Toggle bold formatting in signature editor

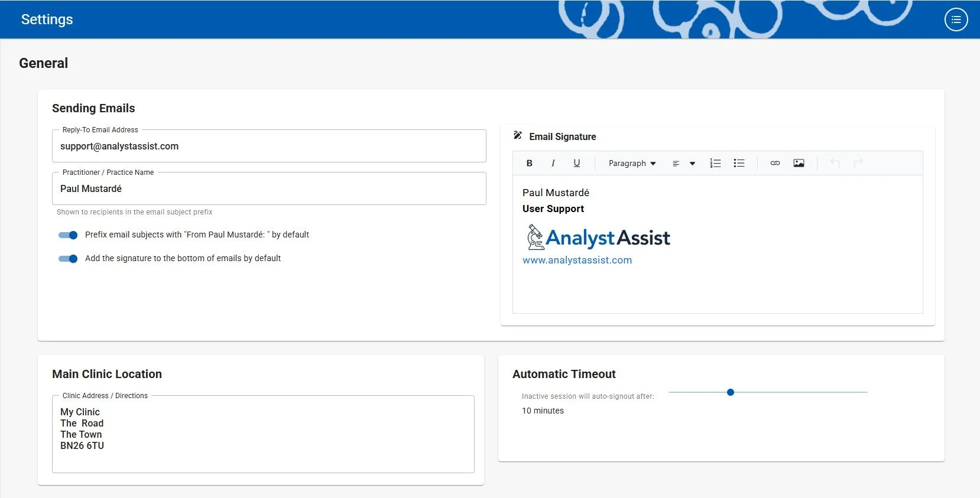pyautogui.click(x=530, y=163)
